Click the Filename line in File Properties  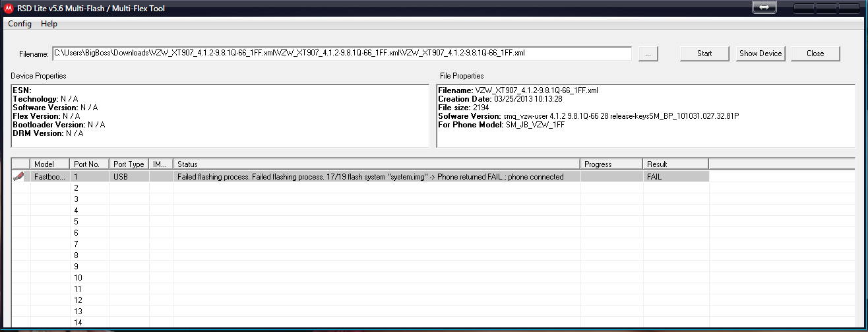tap(518, 90)
